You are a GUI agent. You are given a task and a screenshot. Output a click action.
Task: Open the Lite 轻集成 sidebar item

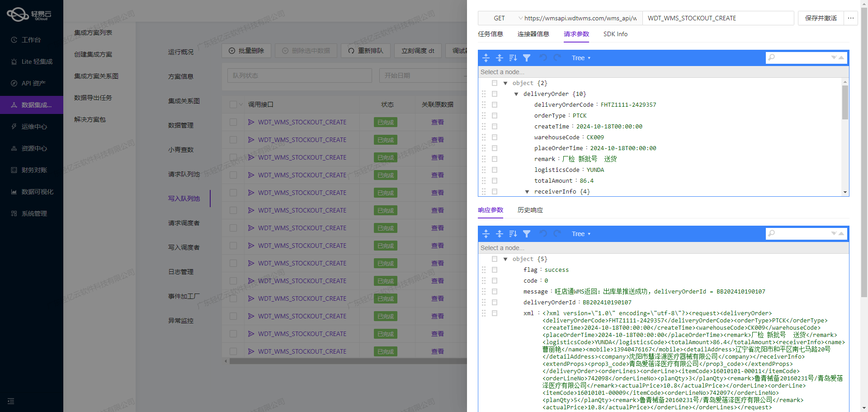click(32, 62)
